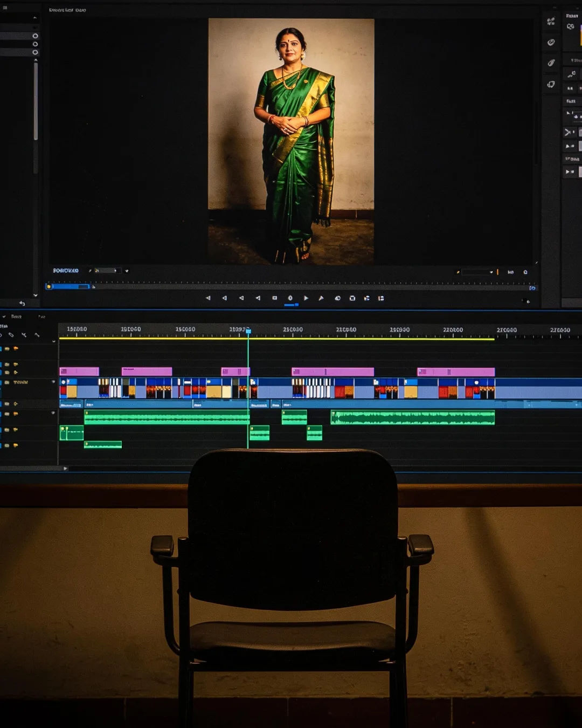
Task: Select the longest green audio clip at the timeline's left
Action: pyautogui.click(x=167, y=417)
